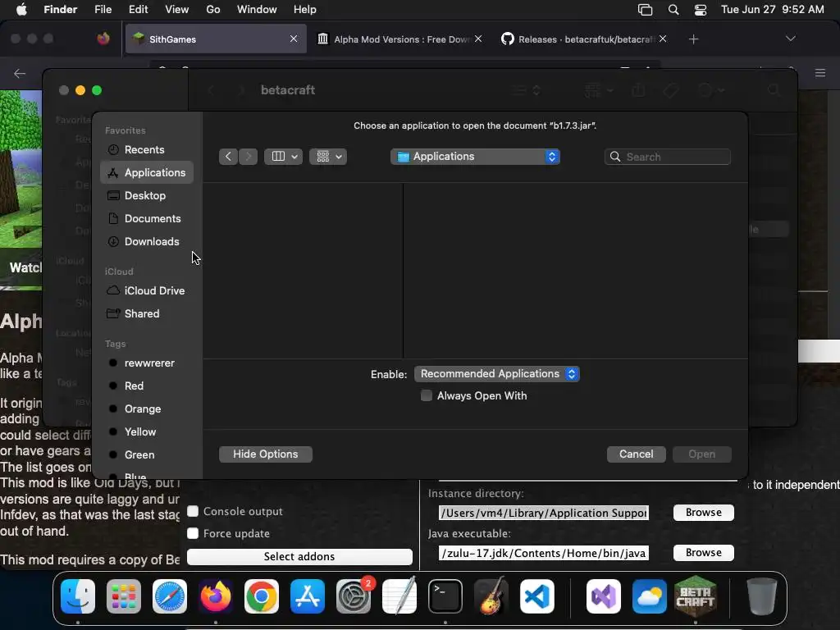Open the Help menu
The width and height of the screenshot is (840, 630).
click(x=305, y=10)
